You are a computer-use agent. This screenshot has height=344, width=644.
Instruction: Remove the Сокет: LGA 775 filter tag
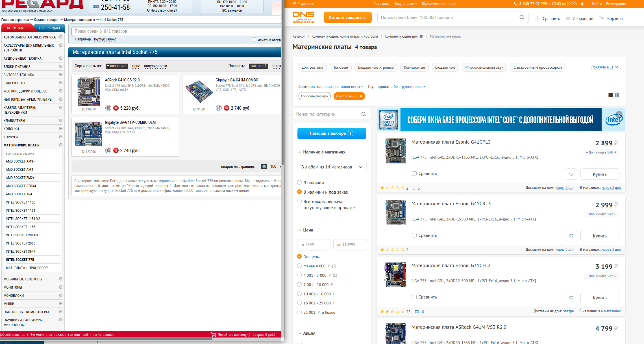[361, 96]
